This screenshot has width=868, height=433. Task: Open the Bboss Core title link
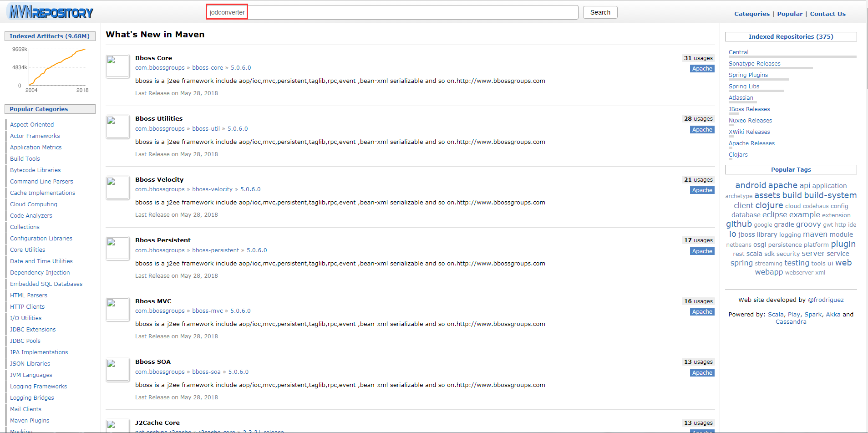[153, 58]
